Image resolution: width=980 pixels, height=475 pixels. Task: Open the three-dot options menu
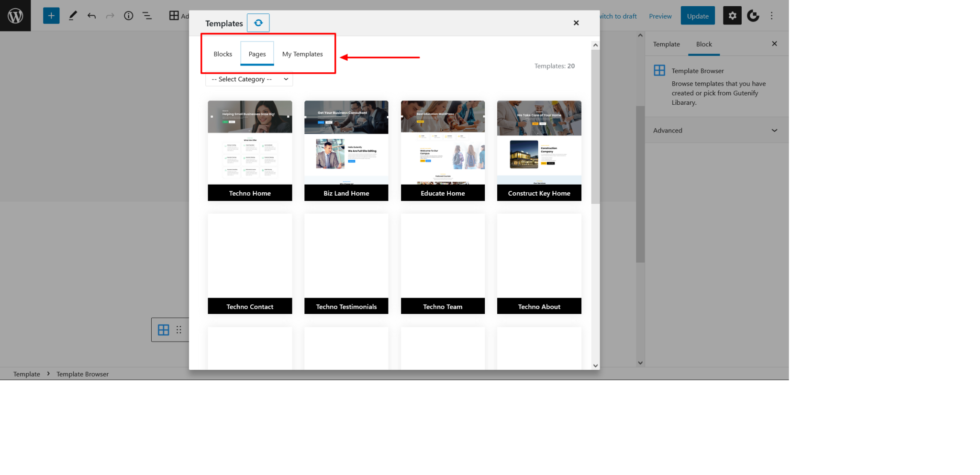771,15
